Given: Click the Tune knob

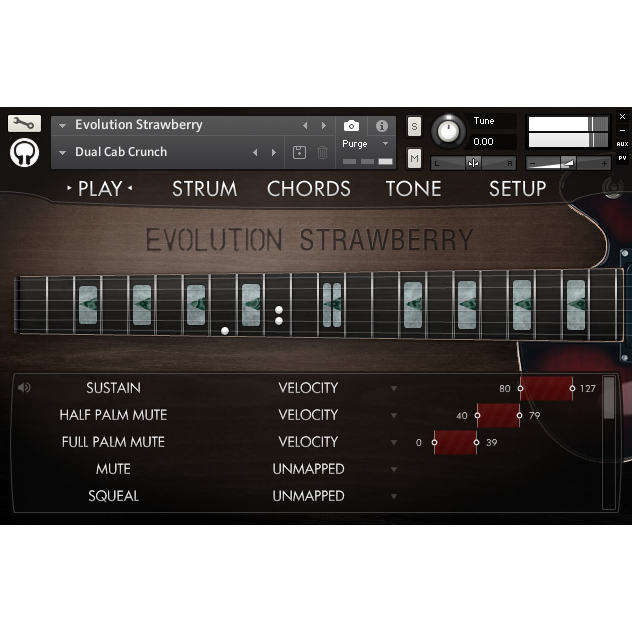Looking at the screenshot, I should pos(448,131).
